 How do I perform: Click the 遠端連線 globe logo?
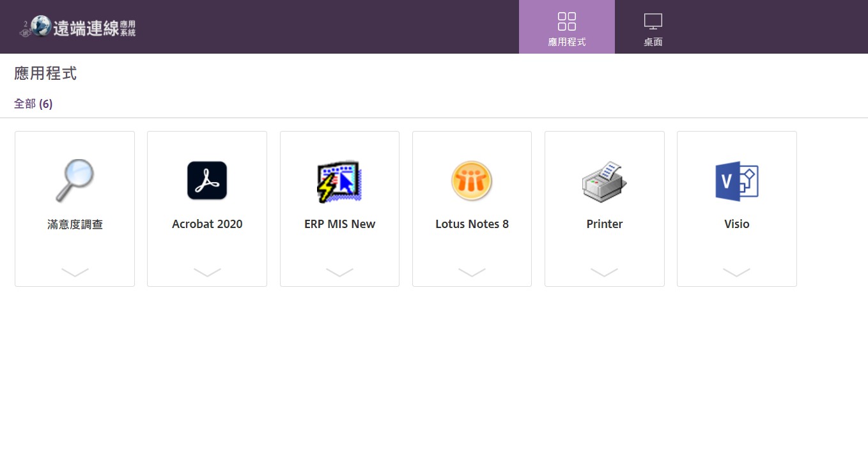(40, 26)
